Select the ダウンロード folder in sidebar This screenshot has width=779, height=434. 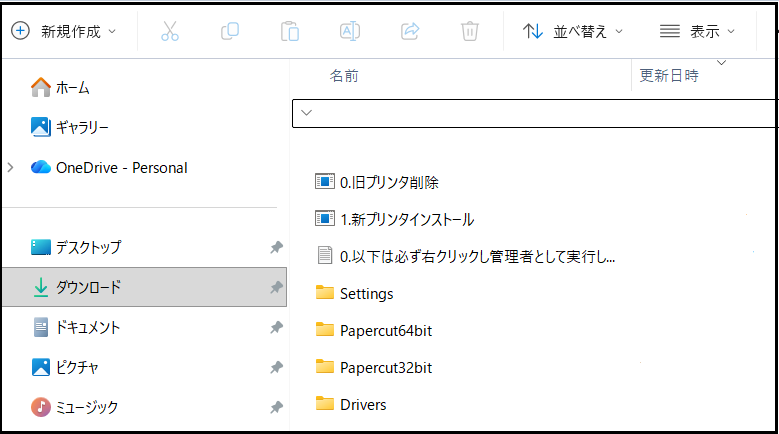pos(145,287)
